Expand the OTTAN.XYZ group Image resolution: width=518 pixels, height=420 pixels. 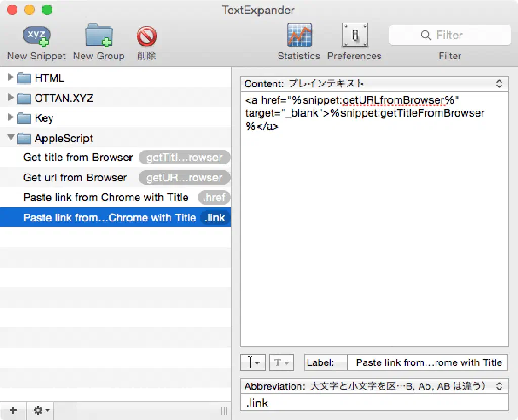click(x=11, y=98)
